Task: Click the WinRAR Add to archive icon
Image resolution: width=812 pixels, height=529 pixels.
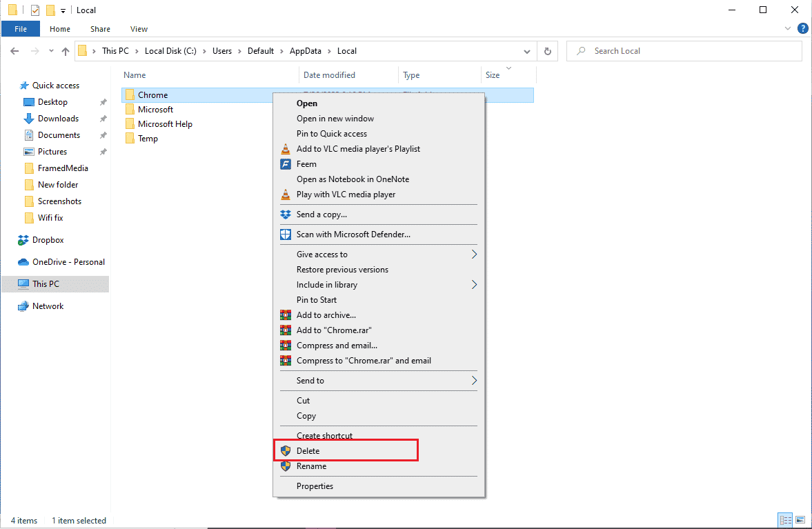Action: click(286, 315)
